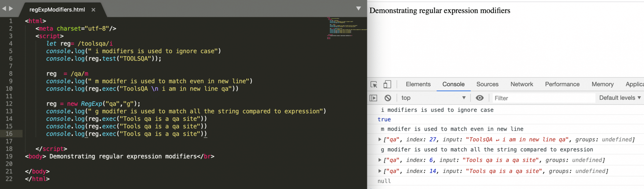Switch to the Elements tab
This screenshot has height=189, width=644.
coord(418,84)
